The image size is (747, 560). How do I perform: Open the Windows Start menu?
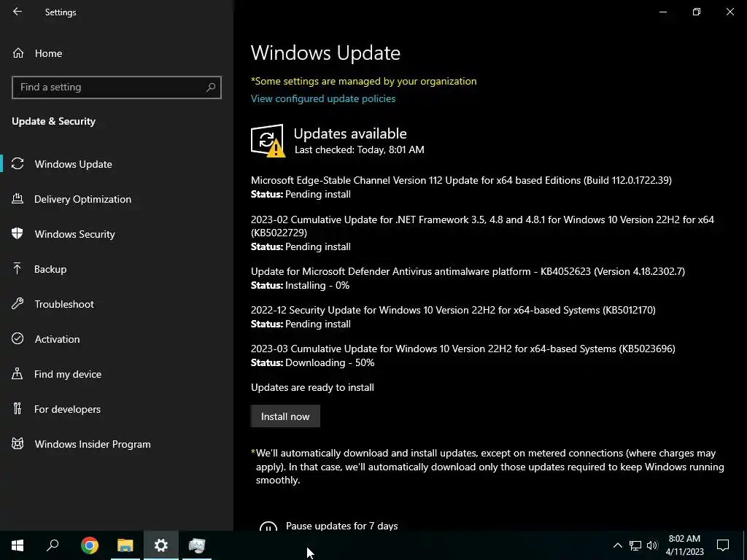click(18, 545)
